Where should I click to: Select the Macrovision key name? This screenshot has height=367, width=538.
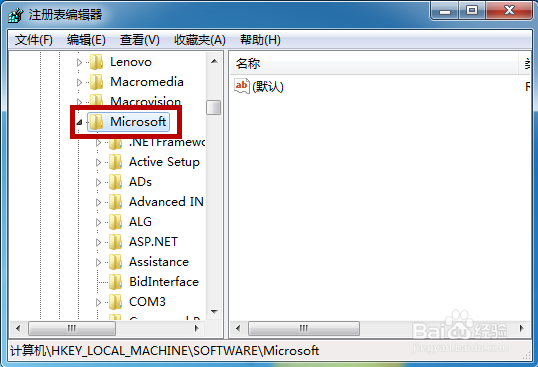[145, 101]
